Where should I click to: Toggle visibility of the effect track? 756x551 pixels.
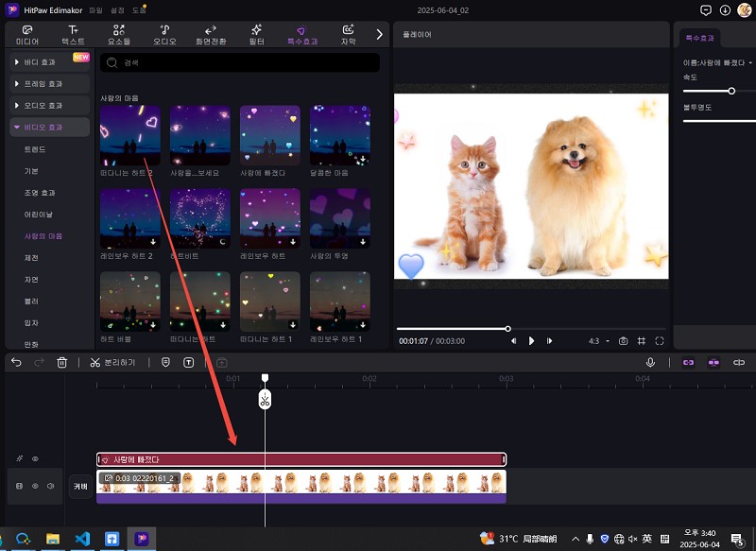36,459
